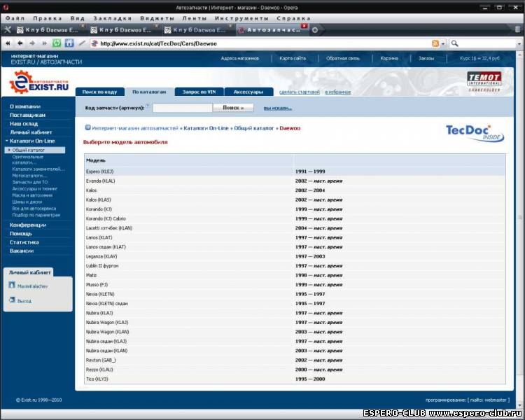
Task: Select the Поиск по коду tab
Action: coord(100,92)
